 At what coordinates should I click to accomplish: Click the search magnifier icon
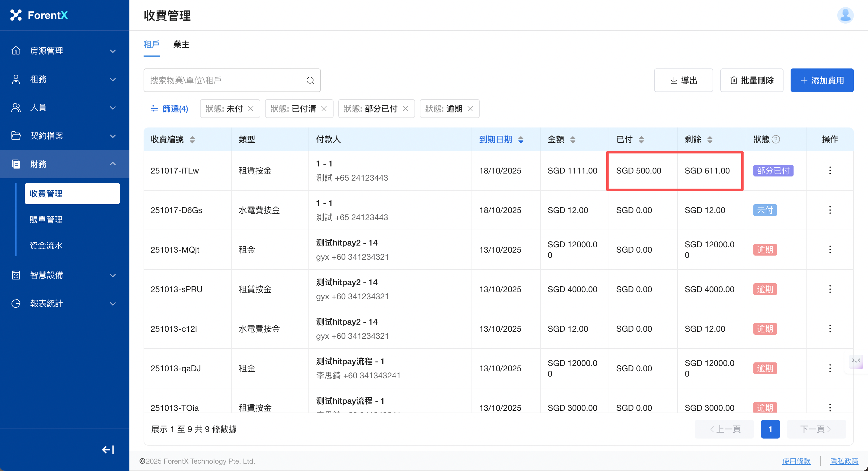310,80
